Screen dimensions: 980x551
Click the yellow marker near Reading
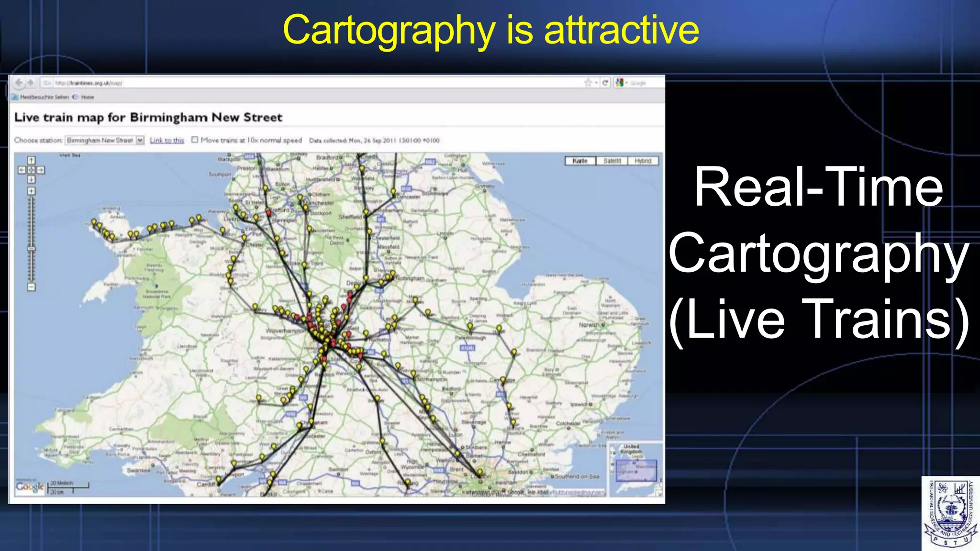[407, 482]
